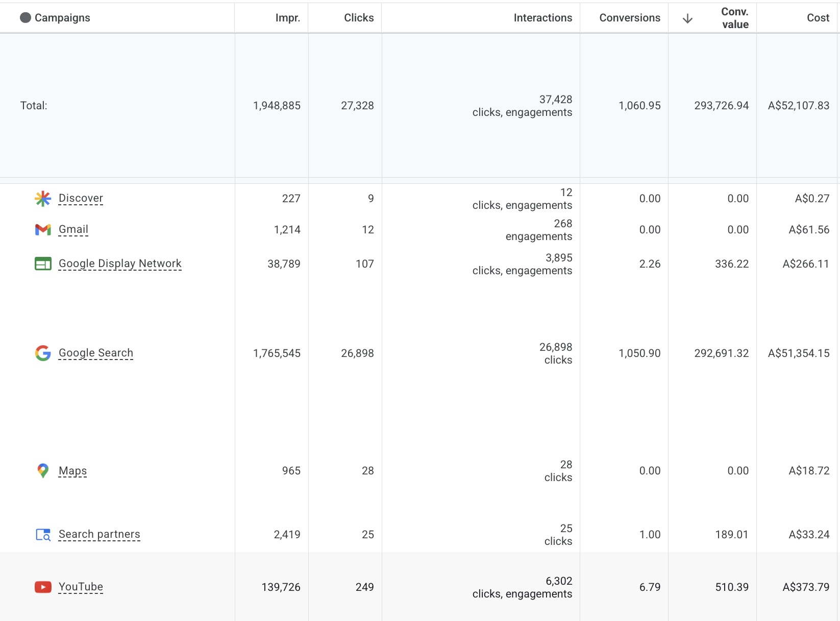Open the YouTube network link

81,587
